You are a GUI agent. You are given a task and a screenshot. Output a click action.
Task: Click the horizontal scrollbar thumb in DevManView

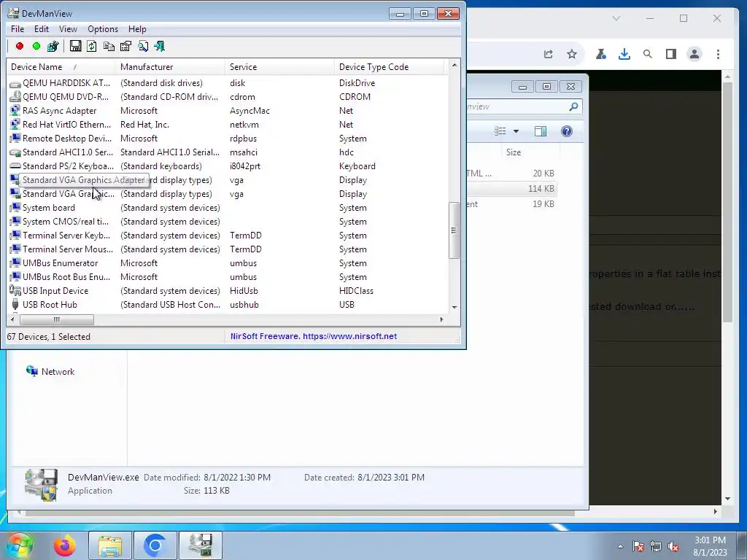click(56, 319)
